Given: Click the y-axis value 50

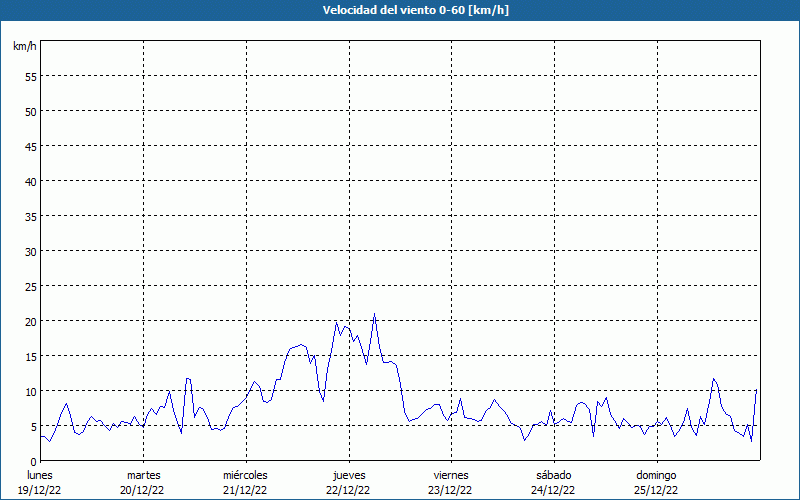Looking at the screenshot, I should 31,112.
